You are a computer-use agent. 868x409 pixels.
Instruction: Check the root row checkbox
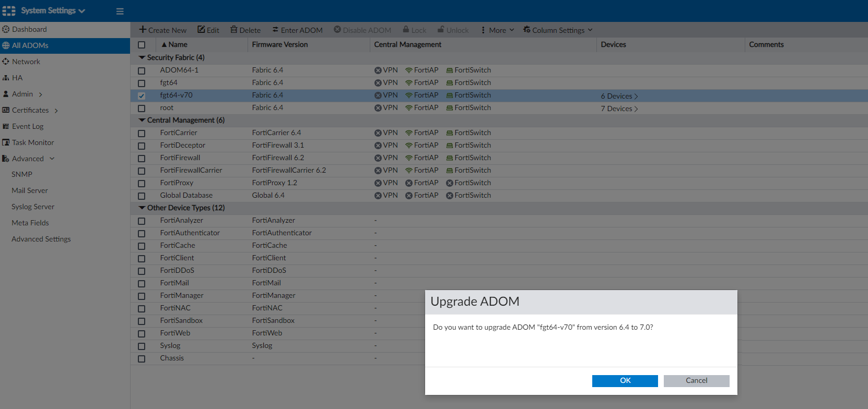(x=142, y=108)
